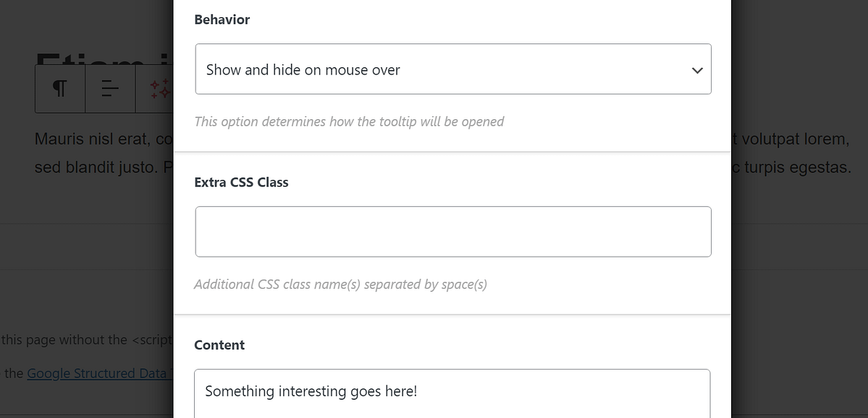Focus the Extra CSS Class input field
This screenshot has width=868, height=418.
[x=453, y=232]
